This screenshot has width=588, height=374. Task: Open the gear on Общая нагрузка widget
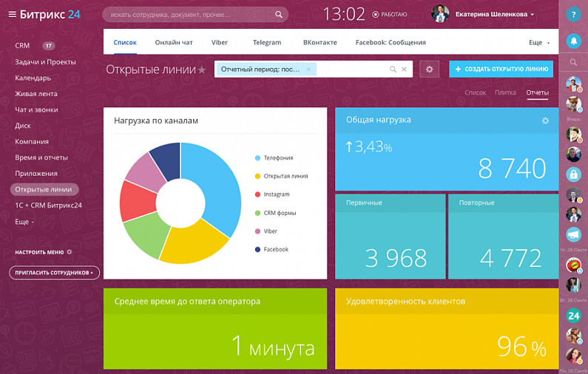click(x=545, y=120)
